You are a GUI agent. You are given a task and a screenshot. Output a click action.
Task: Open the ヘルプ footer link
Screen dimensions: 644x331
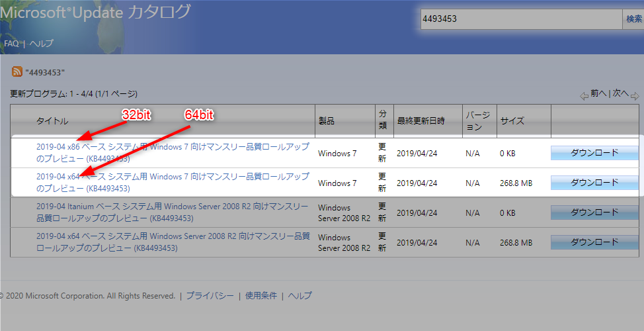[x=300, y=295]
